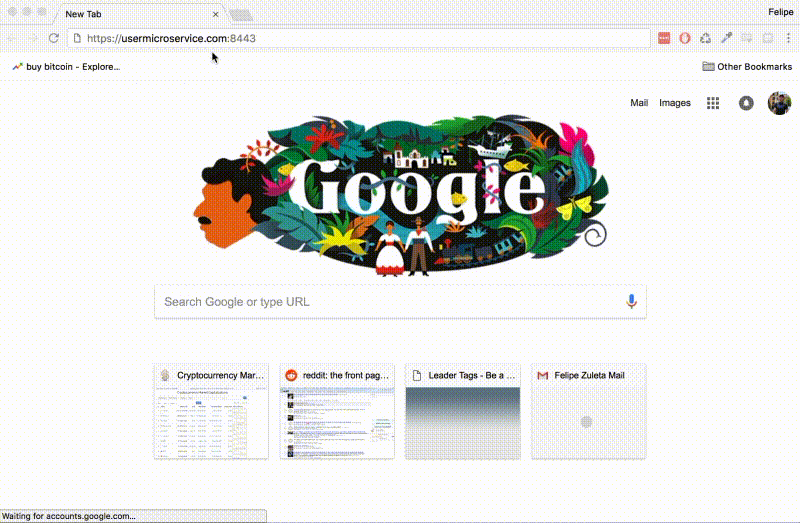This screenshot has height=523, width=800.
Task: Click the browser back arrow
Action: tap(12, 38)
